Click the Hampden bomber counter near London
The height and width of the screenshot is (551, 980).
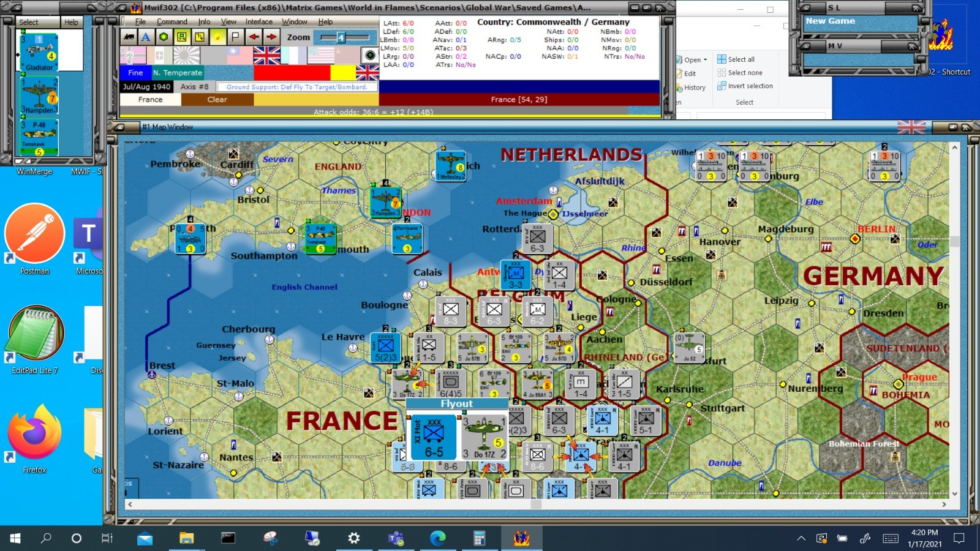pos(386,203)
